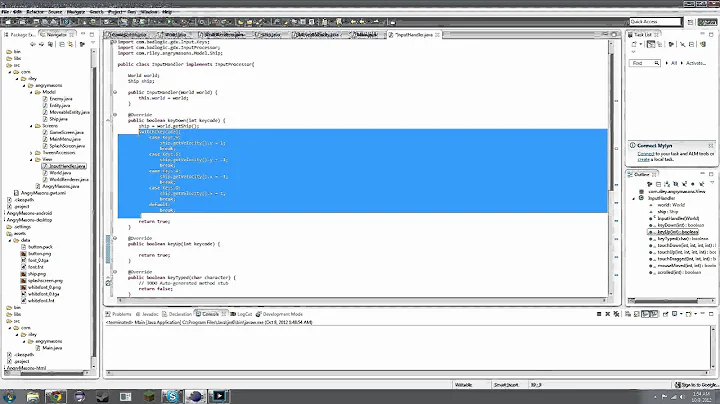Click Hide Completed Tasks icon in Task List
The image size is (720, 404).
pos(683,44)
